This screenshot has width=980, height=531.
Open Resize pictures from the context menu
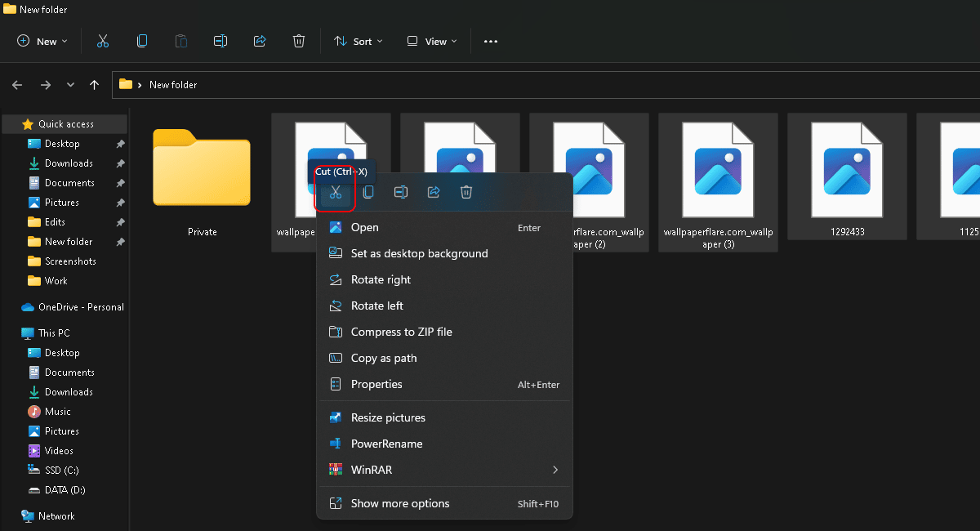click(x=388, y=417)
